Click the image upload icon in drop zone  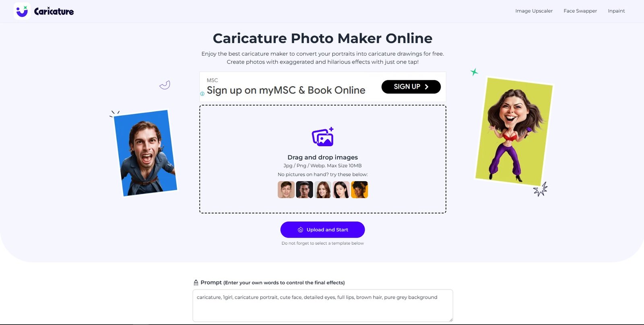point(323,137)
